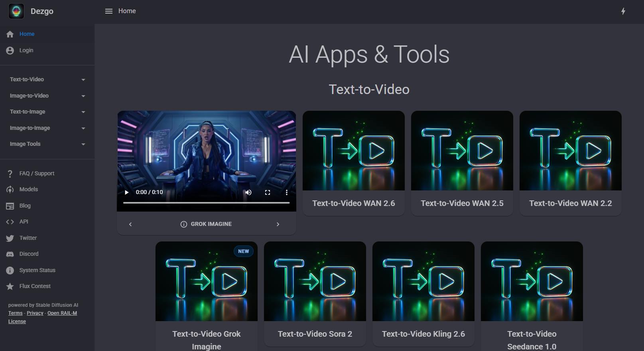This screenshot has width=644, height=351.
Task: Click the lightning bolt icon
Action: click(623, 11)
